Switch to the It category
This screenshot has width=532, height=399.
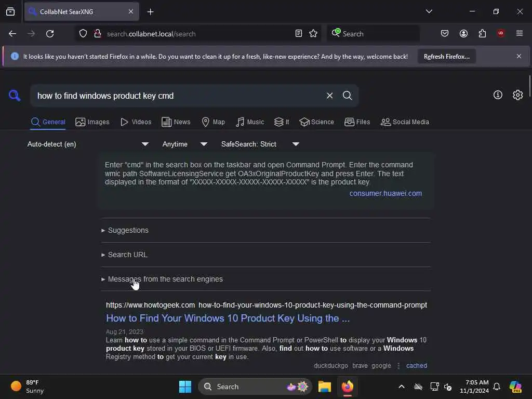pos(282,122)
